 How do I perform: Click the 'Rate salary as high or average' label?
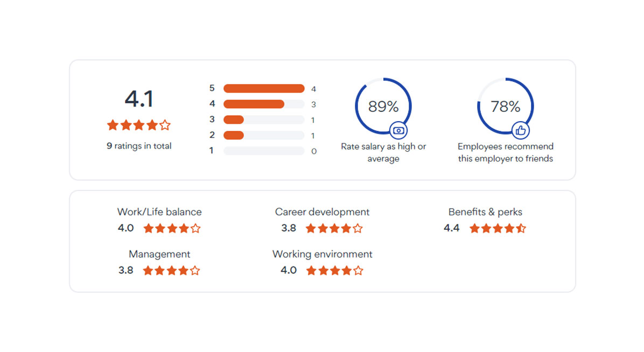coord(383,152)
